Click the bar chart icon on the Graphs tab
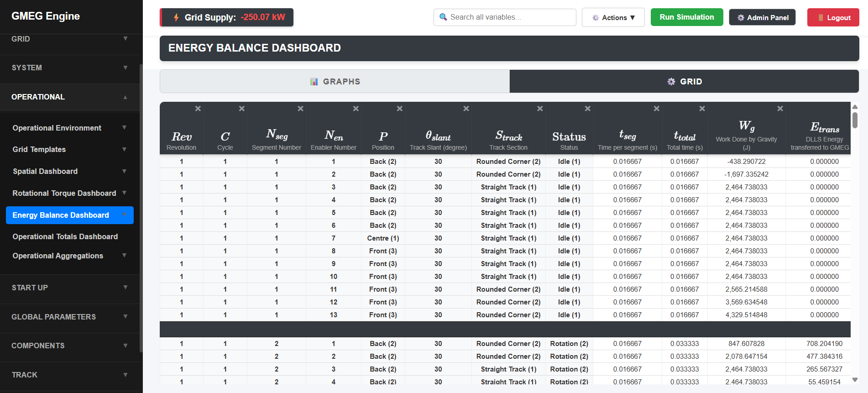The width and height of the screenshot is (868, 393). [x=314, y=82]
